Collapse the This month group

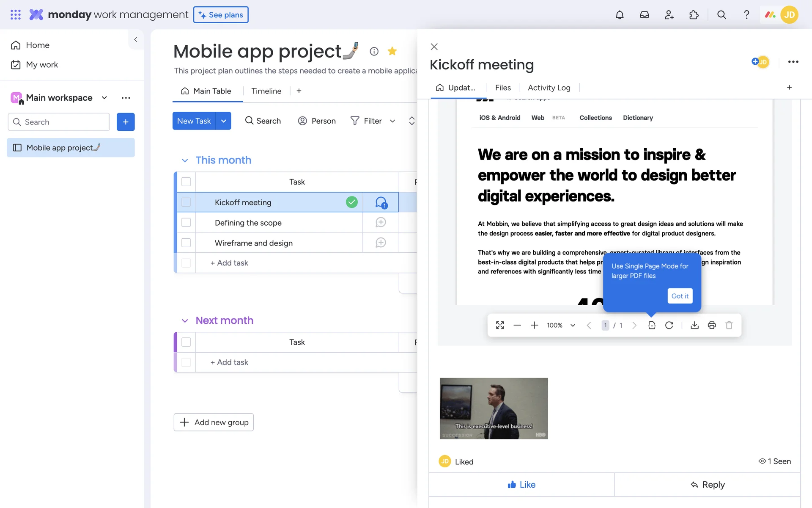coord(185,160)
